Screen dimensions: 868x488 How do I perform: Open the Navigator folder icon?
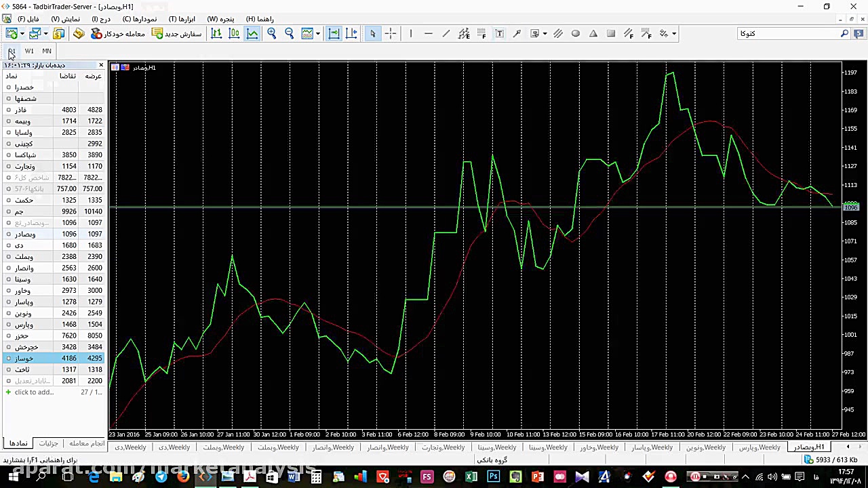pos(79,33)
